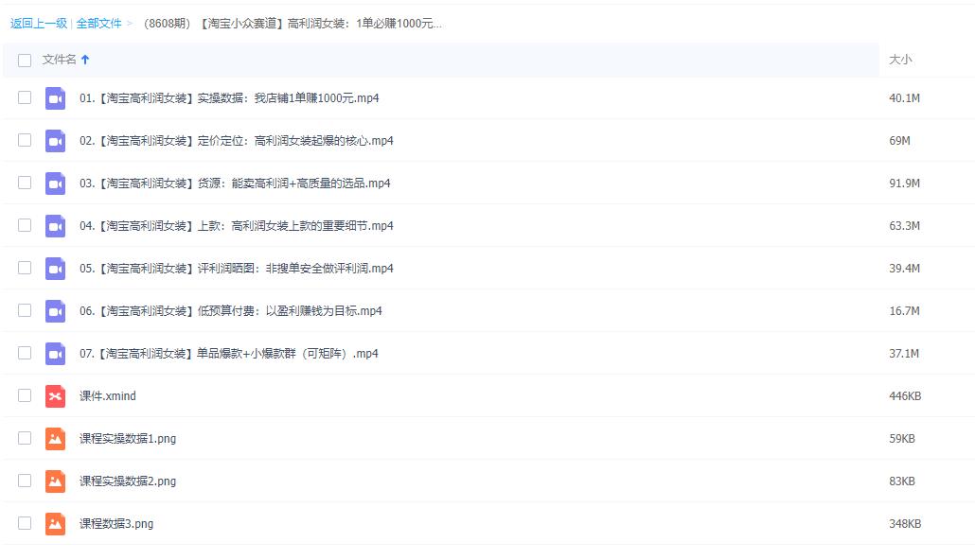Sort by 大小 column header

(x=900, y=60)
